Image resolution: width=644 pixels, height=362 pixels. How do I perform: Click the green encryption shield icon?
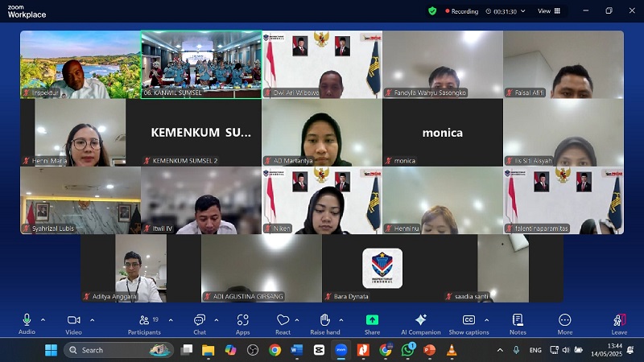(432, 11)
